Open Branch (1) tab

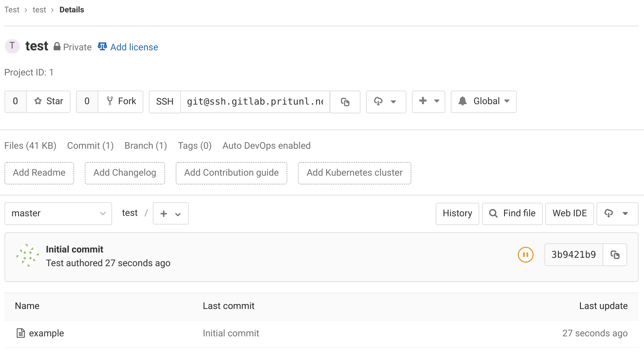pyautogui.click(x=146, y=146)
